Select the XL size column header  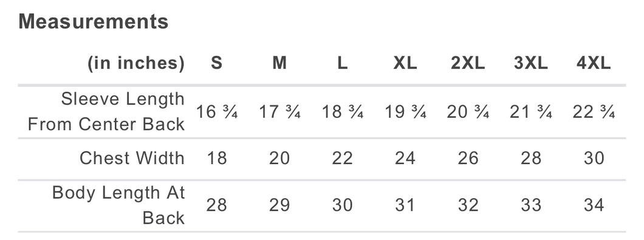[x=405, y=63]
